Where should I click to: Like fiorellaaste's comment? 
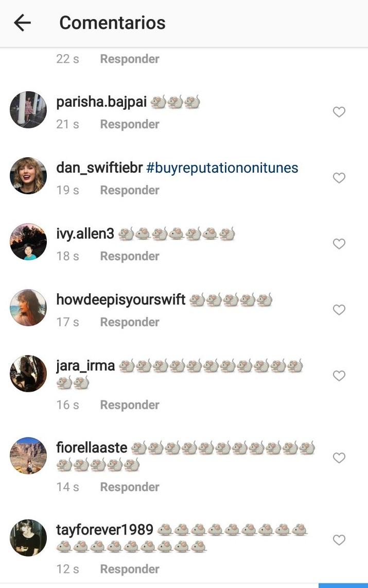(x=339, y=458)
